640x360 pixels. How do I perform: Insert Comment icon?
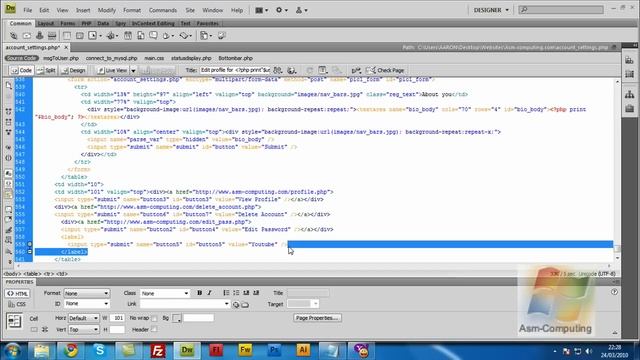point(153,36)
